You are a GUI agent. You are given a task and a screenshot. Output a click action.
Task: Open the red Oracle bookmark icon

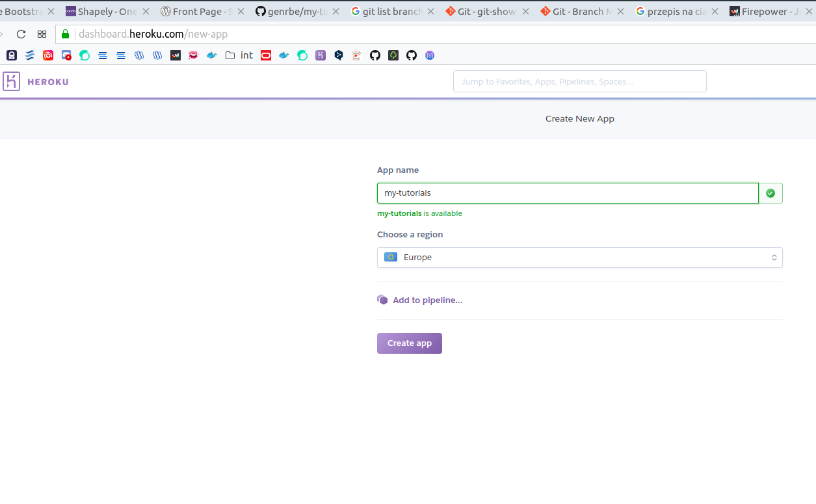[x=266, y=55]
